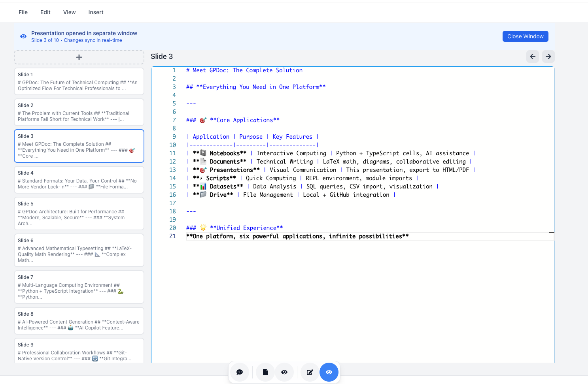Click the Close Window button

coord(526,36)
